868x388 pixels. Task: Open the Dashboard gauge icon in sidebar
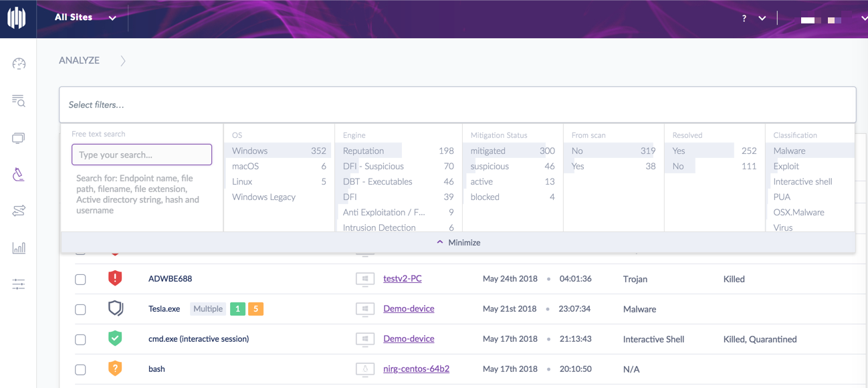(x=19, y=64)
